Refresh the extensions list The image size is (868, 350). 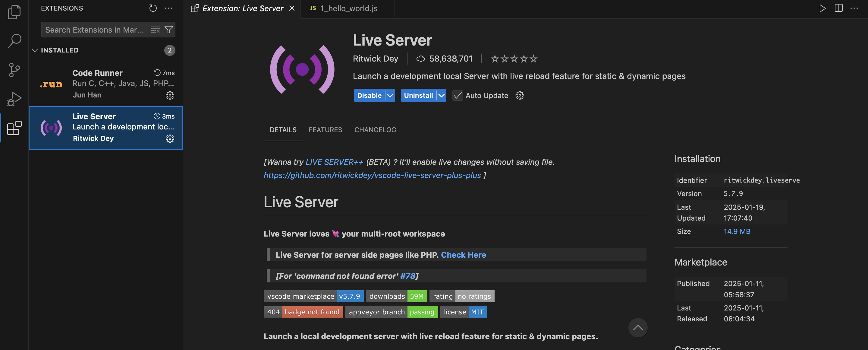click(x=153, y=8)
